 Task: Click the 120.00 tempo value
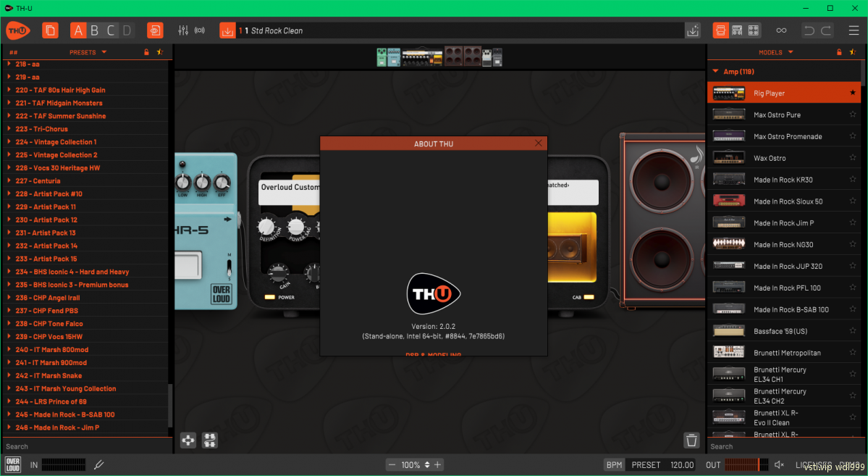click(x=682, y=465)
